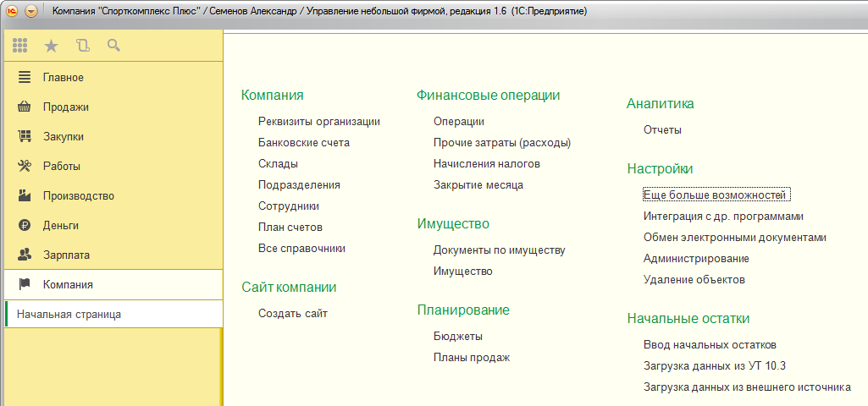This screenshot has width=868, height=406.
Task: Open the Имущество list link
Action: pos(462,271)
